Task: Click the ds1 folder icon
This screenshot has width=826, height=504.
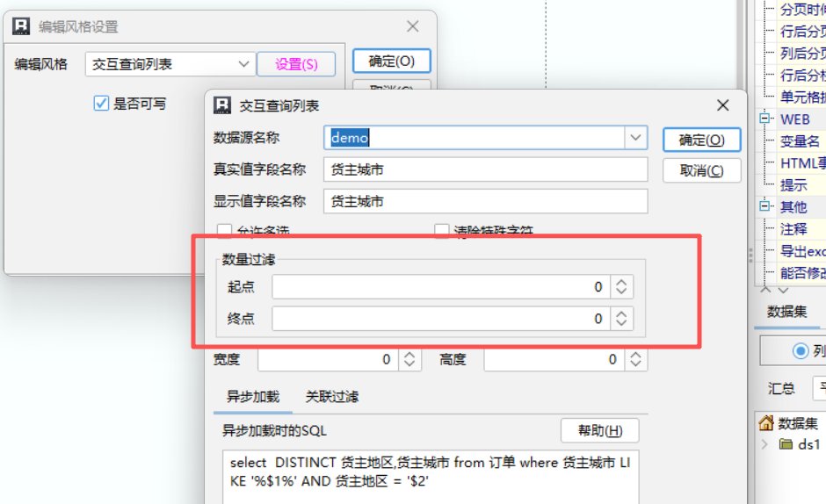Action: [786, 444]
